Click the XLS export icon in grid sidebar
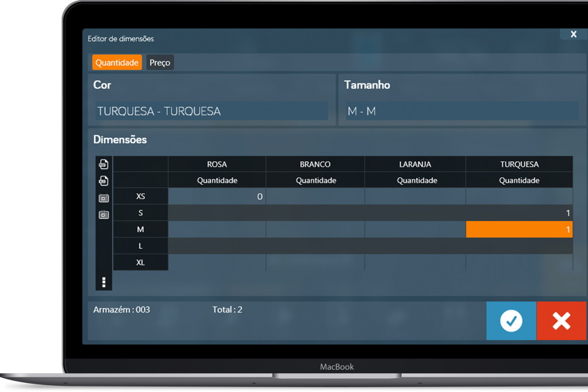Image resolution: width=588 pixels, height=392 pixels. click(x=104, y=181)
